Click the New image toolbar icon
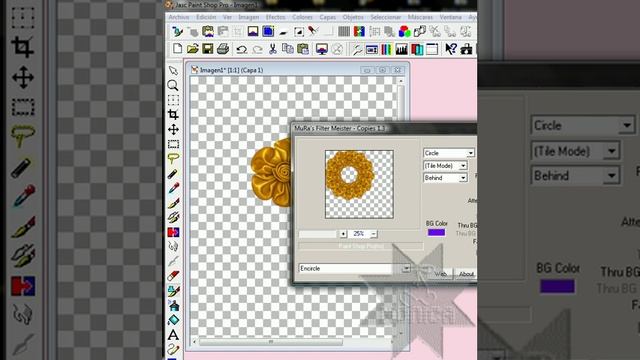 click(177, 49)
